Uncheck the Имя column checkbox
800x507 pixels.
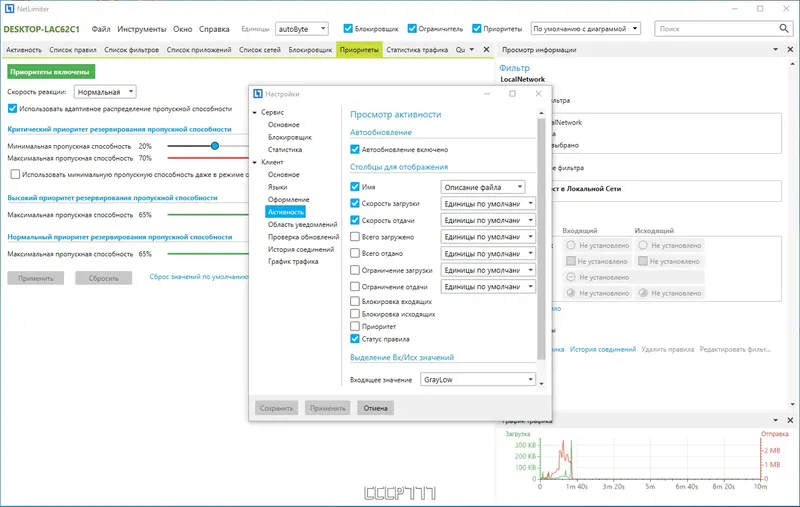click(355, 187)
